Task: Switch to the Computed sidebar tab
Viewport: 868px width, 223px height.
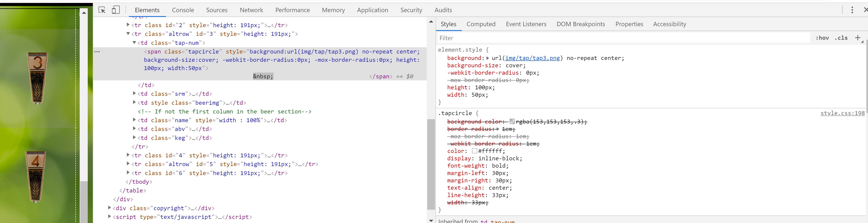Action: pyautogui.click(x=481, y=24)
